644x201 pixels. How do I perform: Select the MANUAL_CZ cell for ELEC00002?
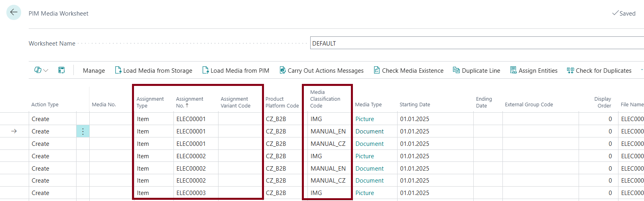330,181
